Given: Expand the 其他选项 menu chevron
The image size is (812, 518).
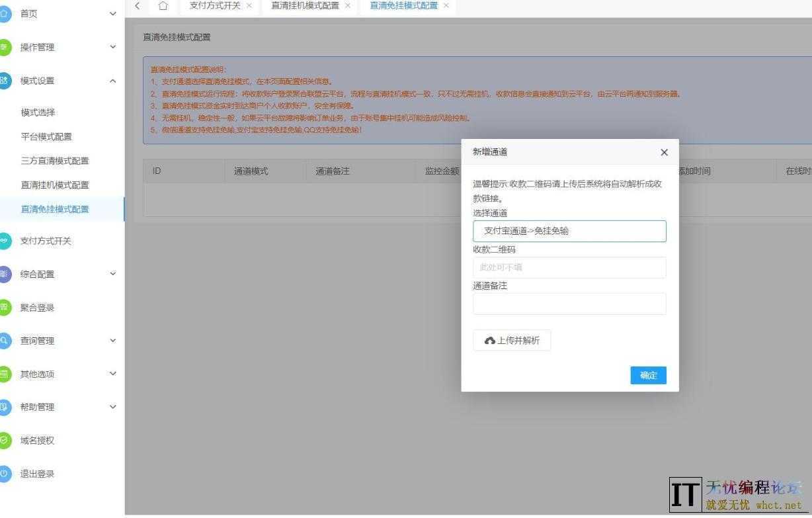Looking at the screenshot, I should [x=113, y=374].
